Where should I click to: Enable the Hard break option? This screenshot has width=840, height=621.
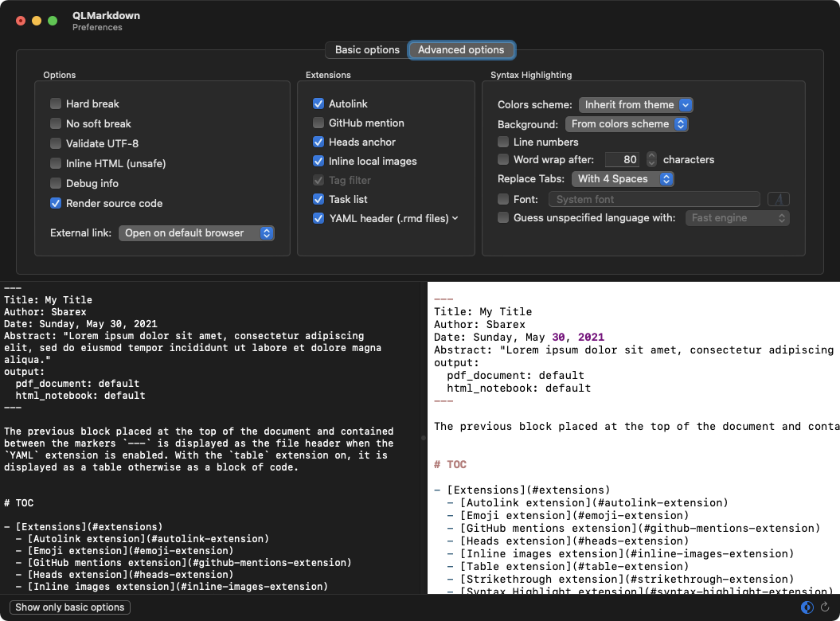(56, 103)
